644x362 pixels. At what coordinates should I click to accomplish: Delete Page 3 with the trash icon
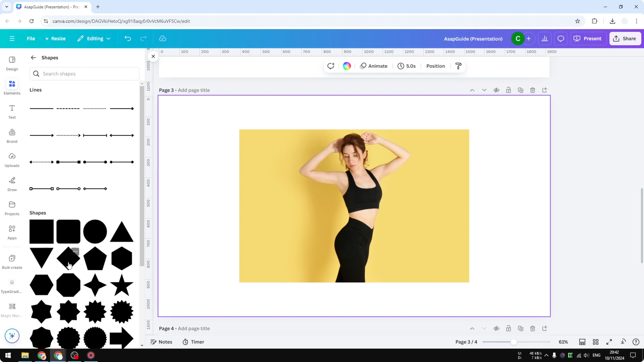[533, 90]
